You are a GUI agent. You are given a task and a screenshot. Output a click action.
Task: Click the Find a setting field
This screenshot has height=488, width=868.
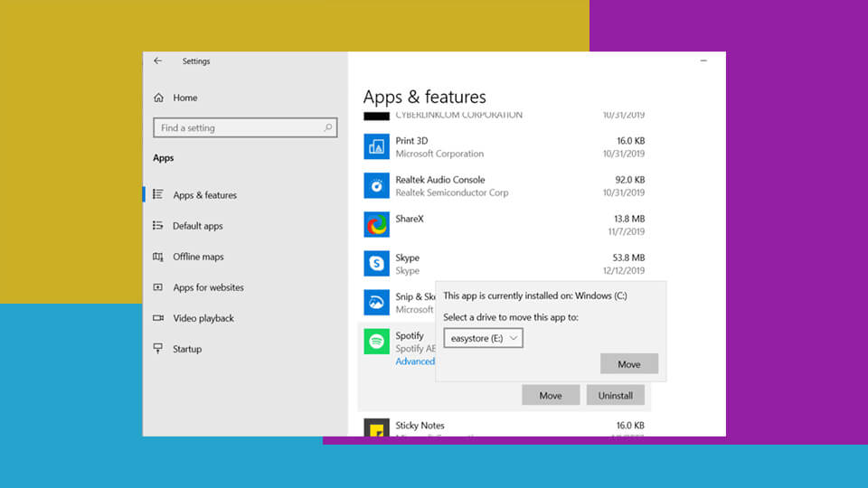(245, 127)
